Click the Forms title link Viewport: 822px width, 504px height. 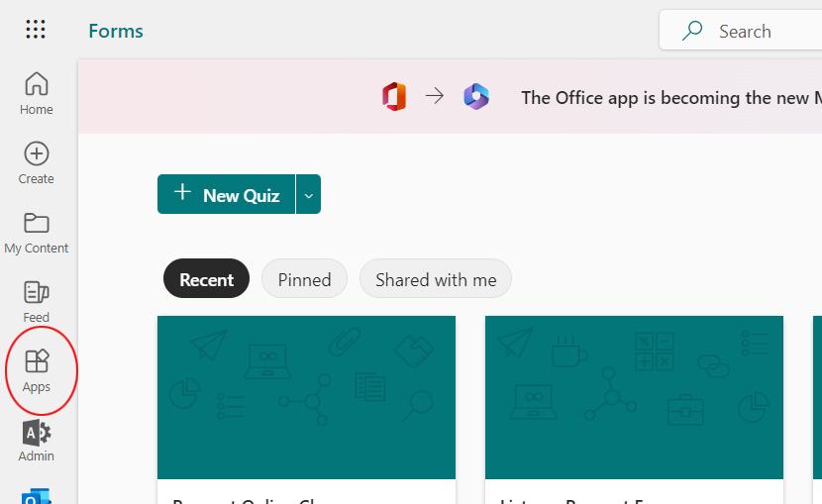point(116,31)
